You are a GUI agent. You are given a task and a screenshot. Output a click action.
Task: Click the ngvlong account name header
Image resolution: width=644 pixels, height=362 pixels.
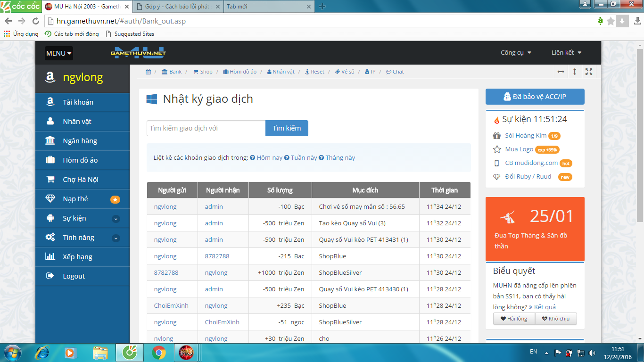pyautogui.click(x=83, y=78)
